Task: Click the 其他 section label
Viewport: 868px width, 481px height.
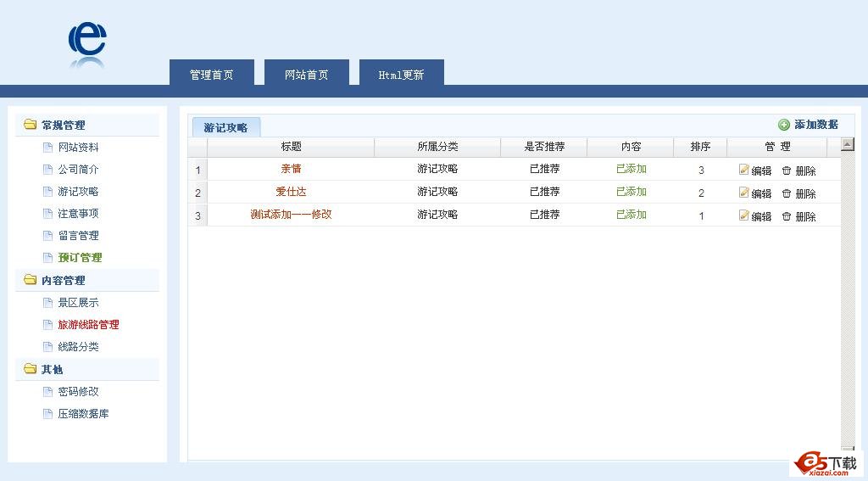Action: point(52,369)
